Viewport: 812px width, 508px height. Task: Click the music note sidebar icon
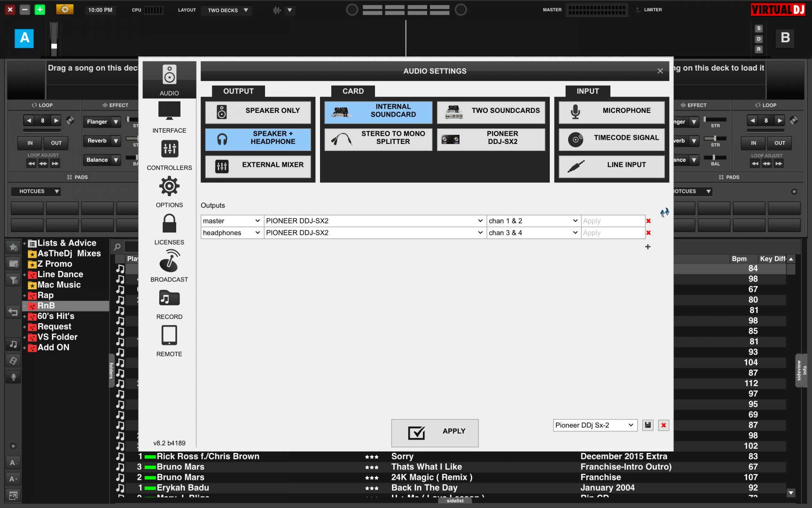coord(13,344)
